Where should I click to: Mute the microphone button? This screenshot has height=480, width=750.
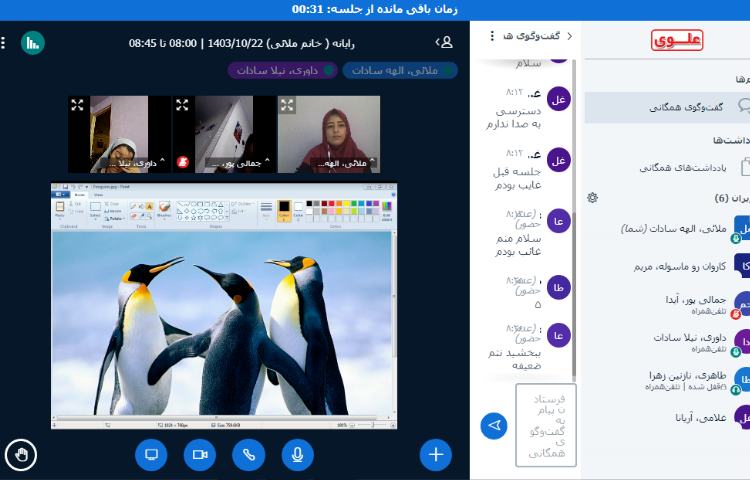pyautogui.click(x=298, y=455)
